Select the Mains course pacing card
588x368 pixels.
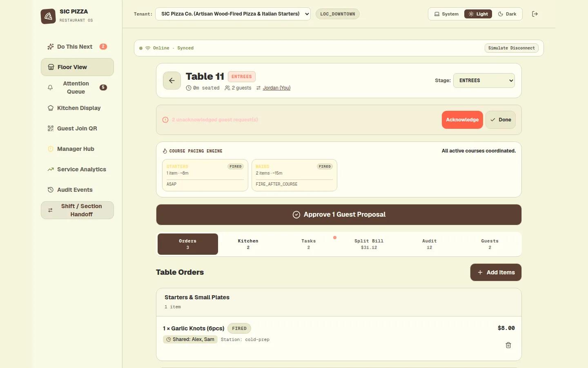point(294,175)
